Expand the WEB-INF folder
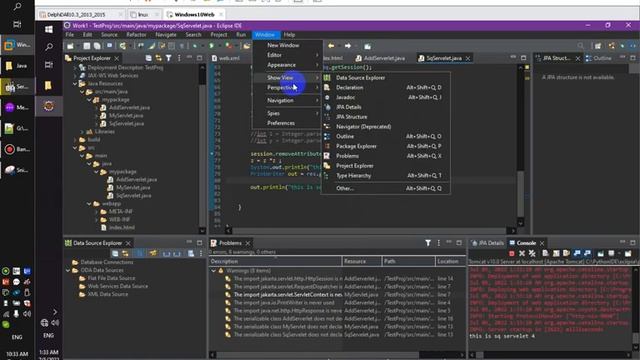The width and height of the screenshot is (640, 360). pos(97,220)
